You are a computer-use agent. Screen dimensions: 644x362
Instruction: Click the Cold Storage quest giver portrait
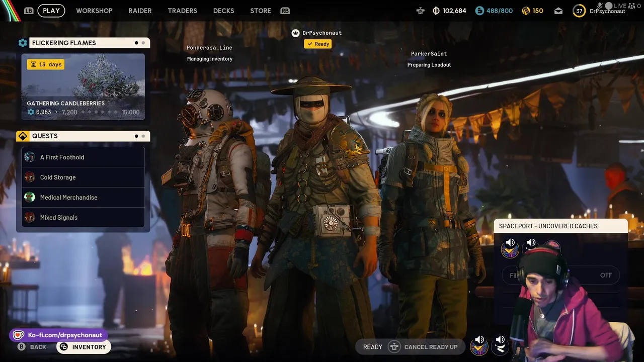point(30,177)
